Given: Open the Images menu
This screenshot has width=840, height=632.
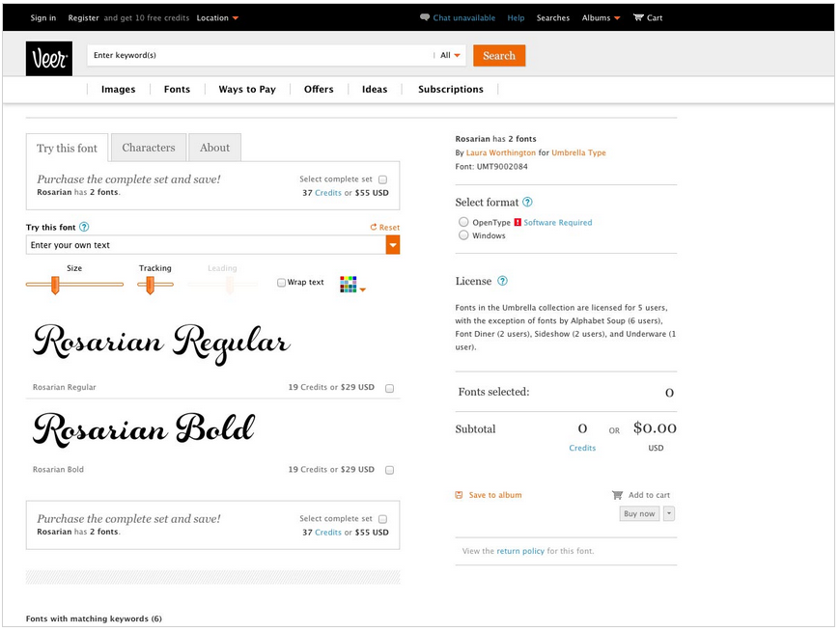Looking at the screenshot, I should (119, 90).
